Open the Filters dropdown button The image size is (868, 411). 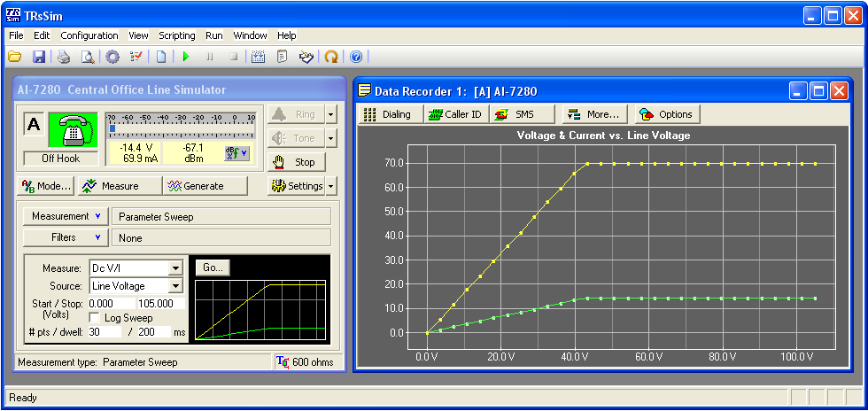click(x=66, y=237)
